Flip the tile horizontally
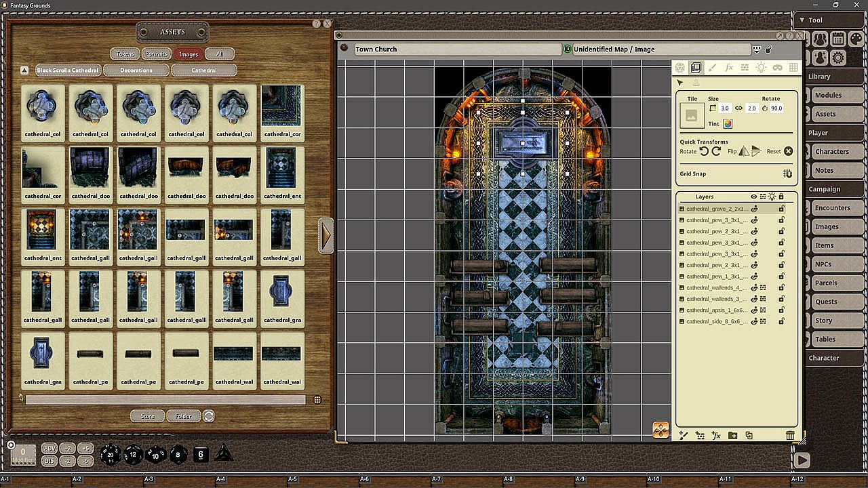The width and height of the screenshot is (868, 488). tap(744, 151)
